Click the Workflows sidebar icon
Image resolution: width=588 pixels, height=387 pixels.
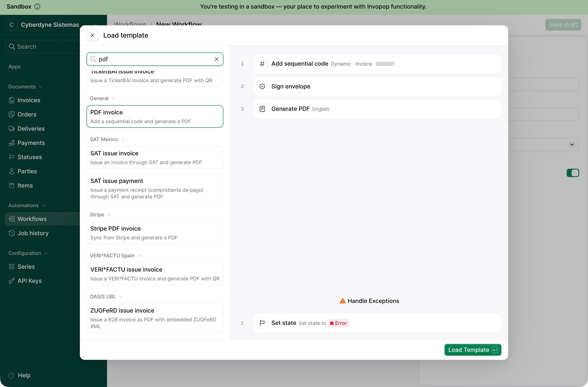(12, 219)
